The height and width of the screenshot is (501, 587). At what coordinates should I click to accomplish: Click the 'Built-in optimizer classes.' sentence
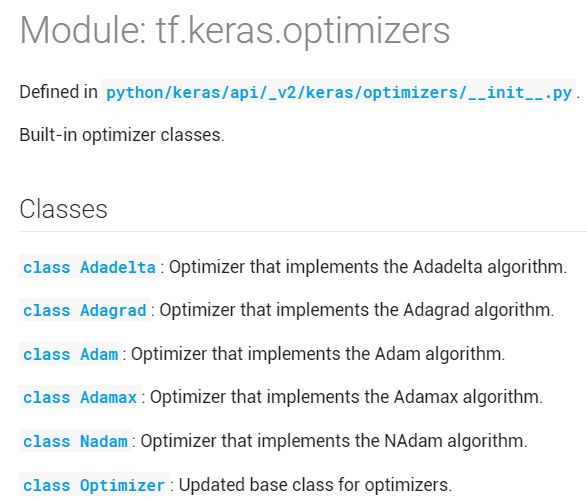pyautogui.click(x=122, y=135)
